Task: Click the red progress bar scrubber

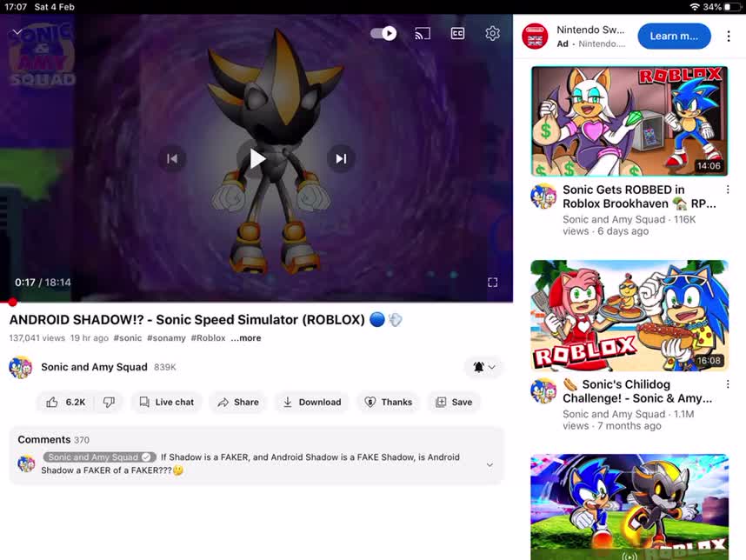Action: coord(12,302)
